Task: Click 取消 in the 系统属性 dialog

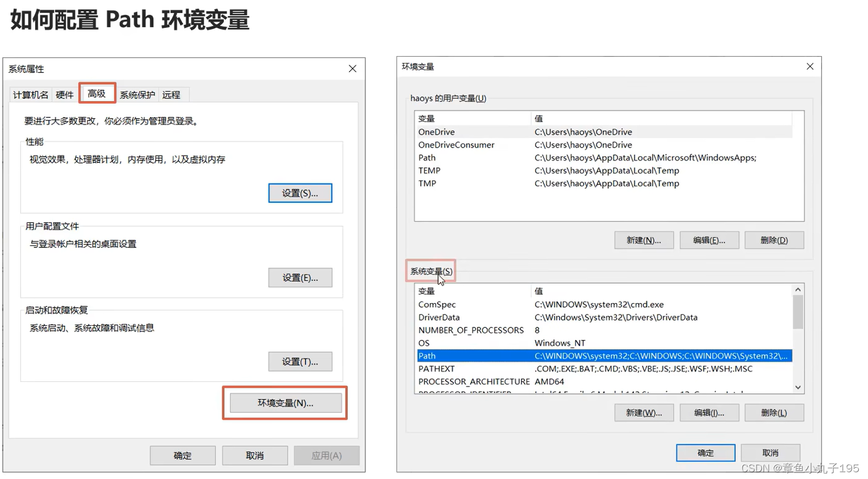Action: coord(254,455)
